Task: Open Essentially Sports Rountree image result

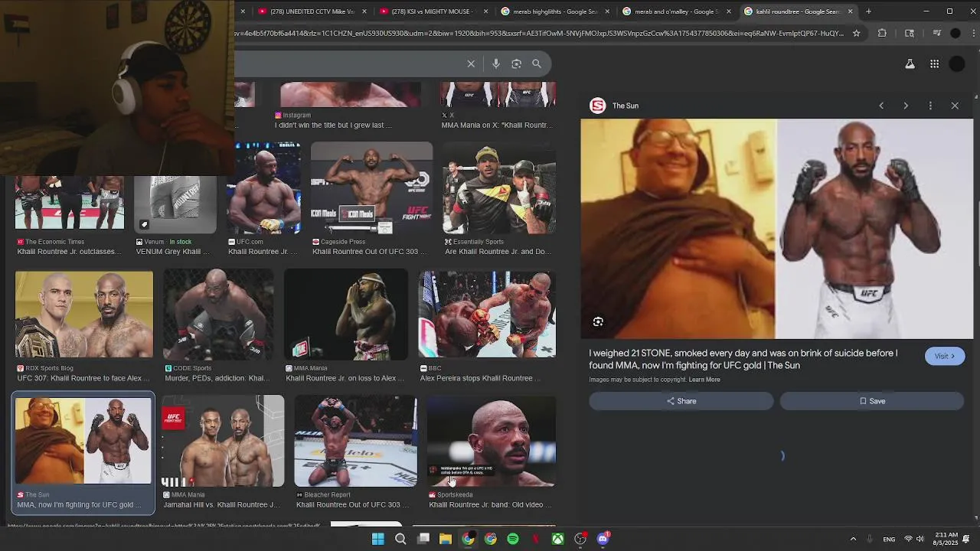Action: point(499,188)
